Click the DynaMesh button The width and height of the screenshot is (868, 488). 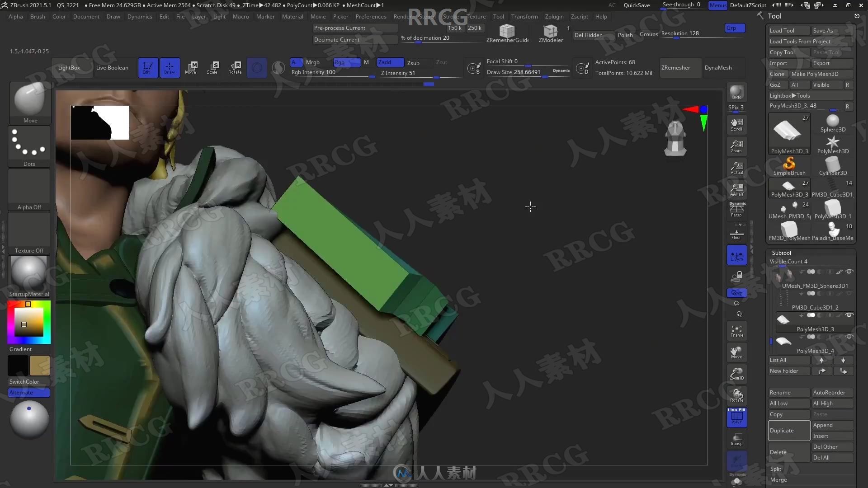tap(717, 67)
